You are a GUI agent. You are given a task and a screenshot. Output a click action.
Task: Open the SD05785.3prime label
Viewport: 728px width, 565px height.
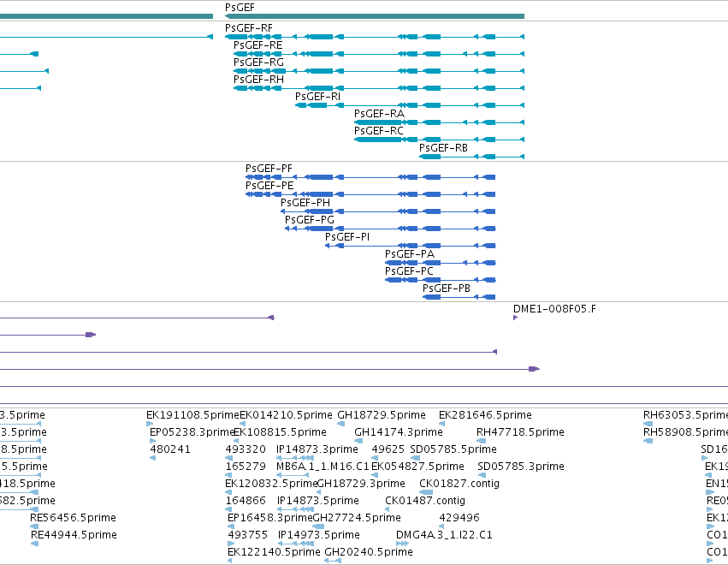[x=521, y=467]
